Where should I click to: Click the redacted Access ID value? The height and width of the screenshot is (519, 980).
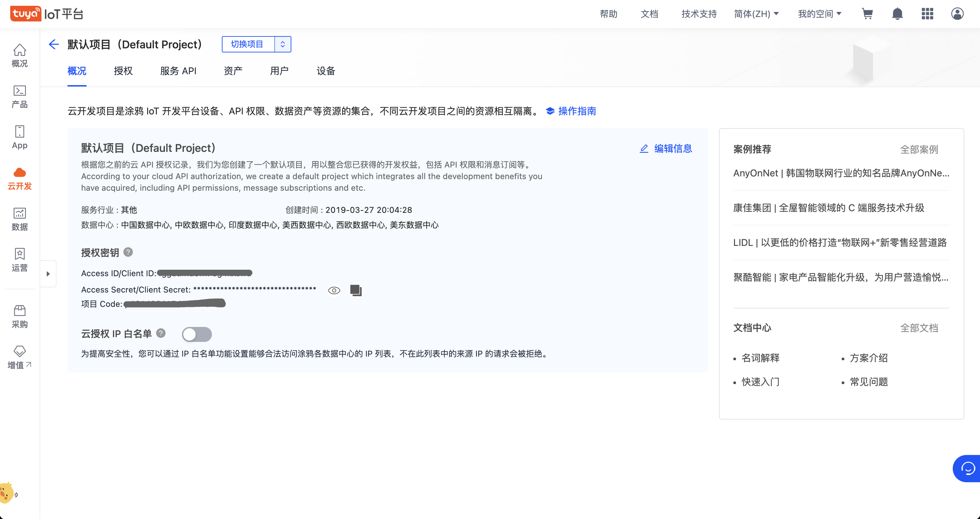(205, 273)
